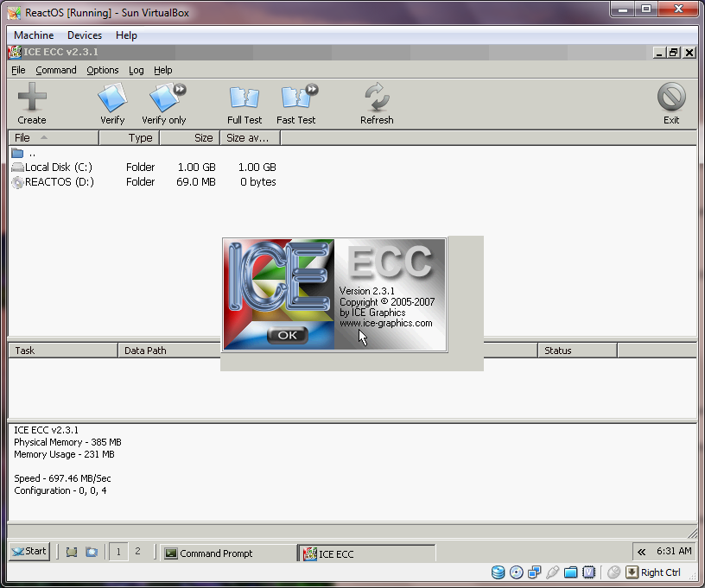Open the Options menu
This screenshot has height=588, width=705.
tap(103, 70)
